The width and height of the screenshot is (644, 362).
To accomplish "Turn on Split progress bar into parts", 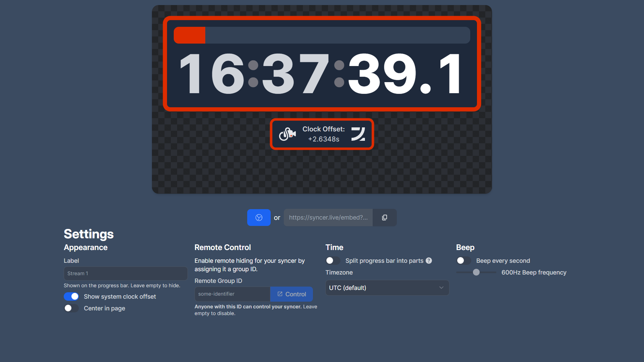I will coord(333,261).
